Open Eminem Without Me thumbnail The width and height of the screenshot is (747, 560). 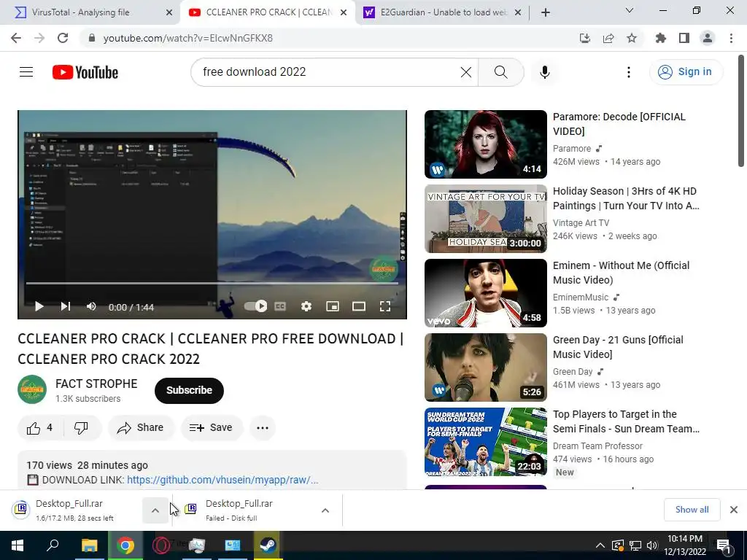pos(485,293)
